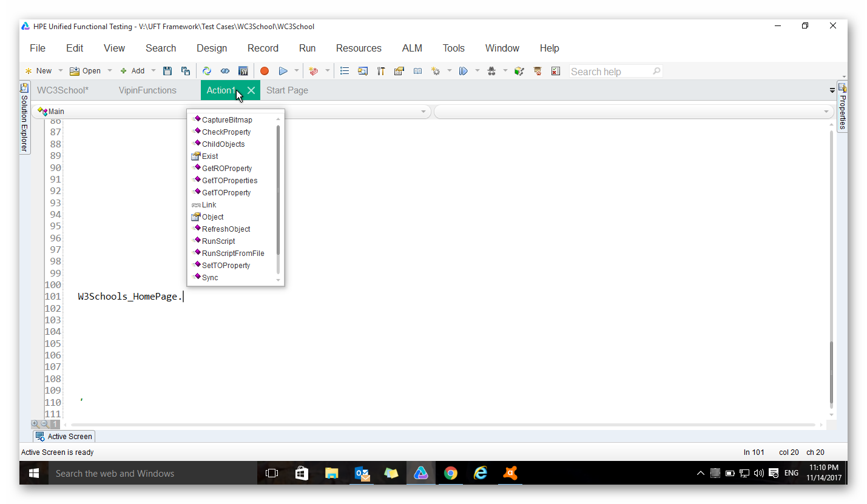Switch to the Start Page tab
The image size is (867, 504).
[287, 90]
